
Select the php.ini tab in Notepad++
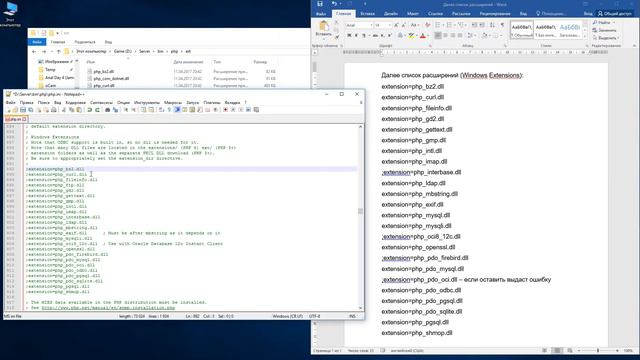click(x=16, y=119)
